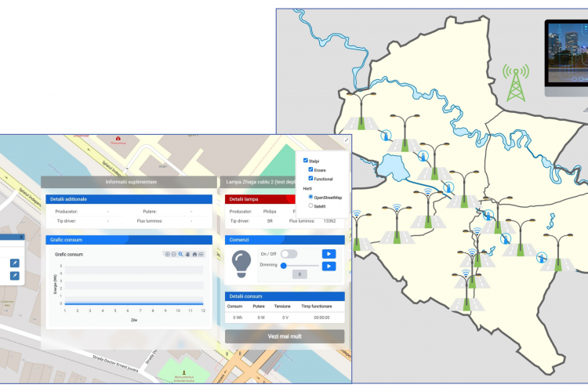Click the Zile axis label on chart

[x=134, y=320]
